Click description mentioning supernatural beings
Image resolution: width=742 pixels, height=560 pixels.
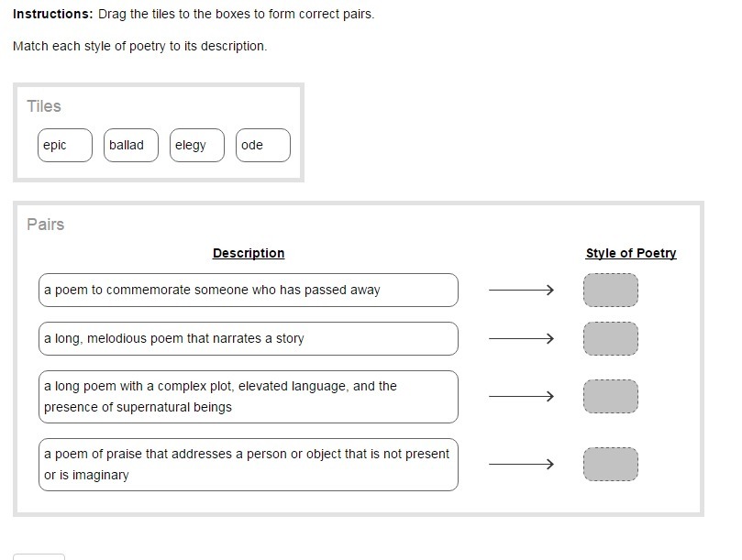[x=248, y=397]
